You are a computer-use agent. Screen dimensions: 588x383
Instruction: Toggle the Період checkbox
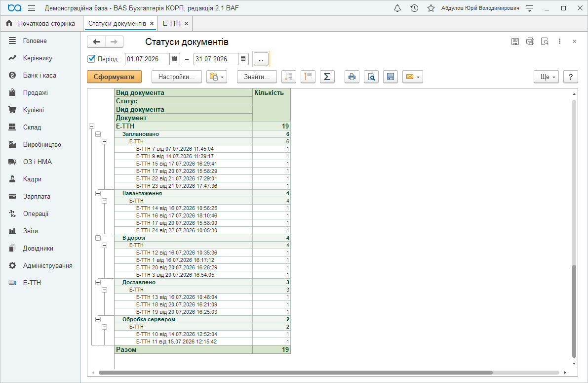coord(91,59)
